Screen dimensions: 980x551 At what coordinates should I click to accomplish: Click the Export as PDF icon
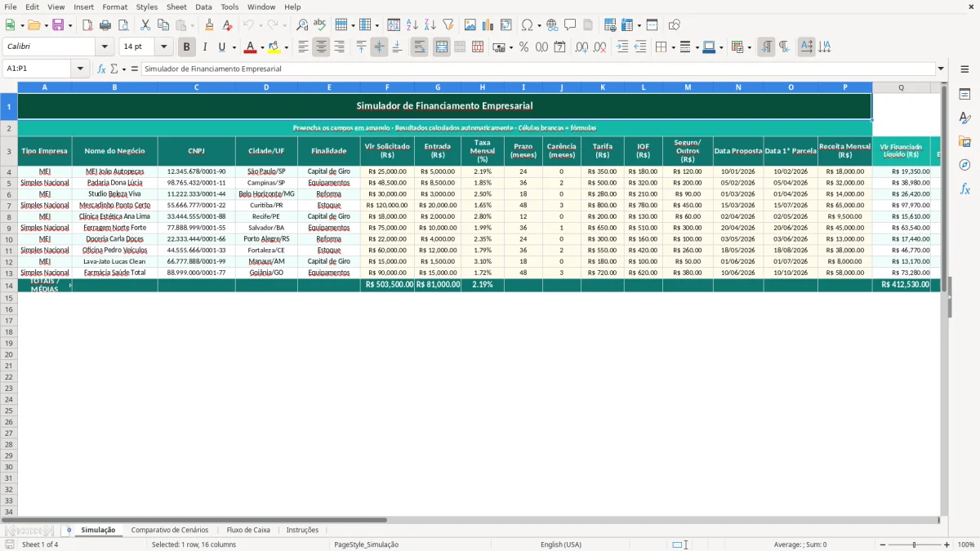pyautogui.click(x=87, y=25)
